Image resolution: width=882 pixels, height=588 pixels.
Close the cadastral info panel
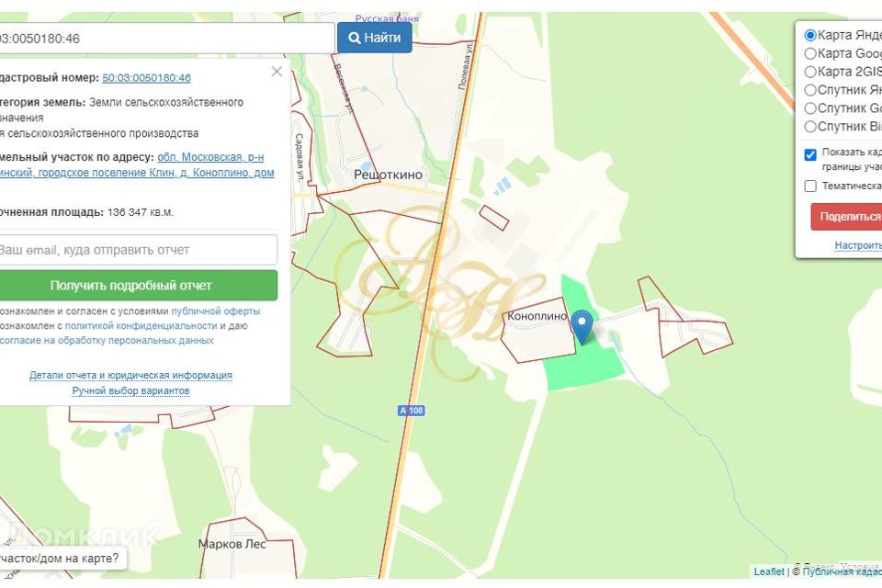pyautogui.click(x=277, y=72)
